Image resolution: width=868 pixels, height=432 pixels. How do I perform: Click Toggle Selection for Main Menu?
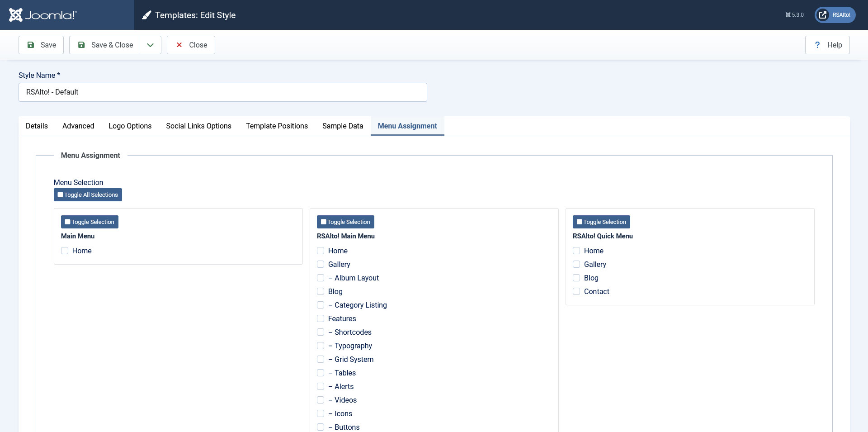tap(90, 222)
